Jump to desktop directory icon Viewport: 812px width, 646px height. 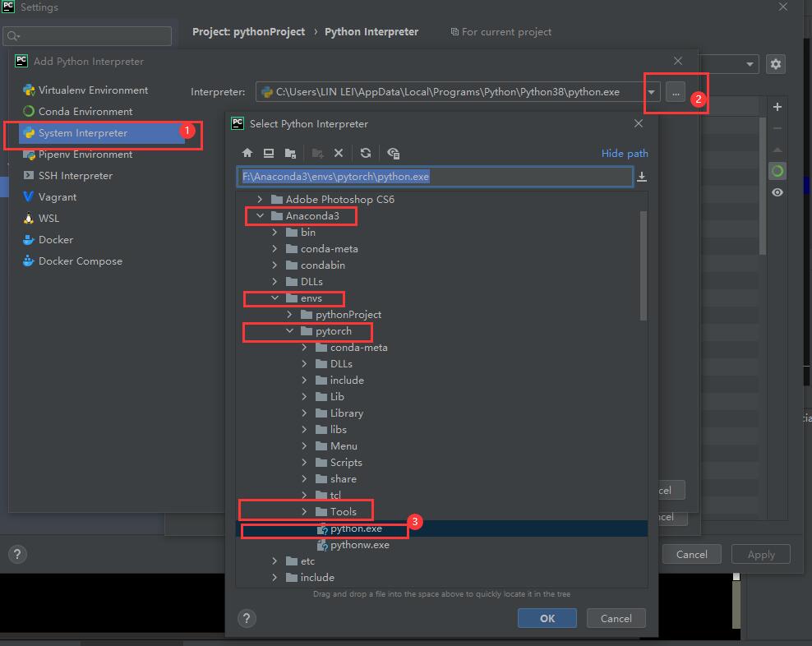point(269,153)
